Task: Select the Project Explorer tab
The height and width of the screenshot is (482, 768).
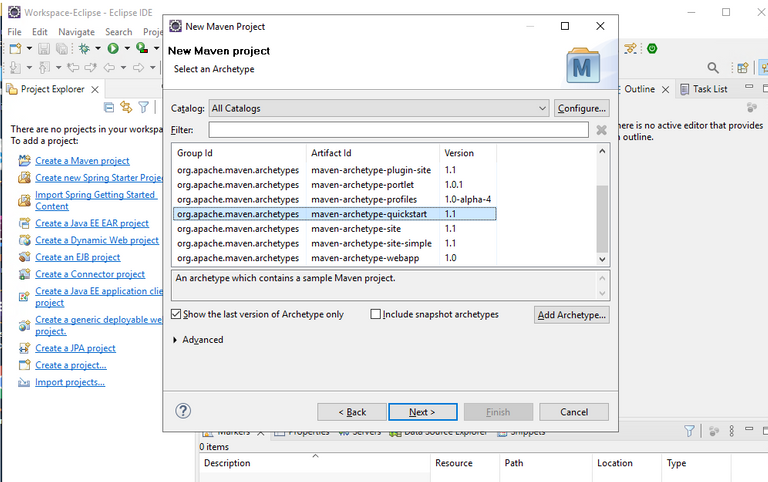Action: click(52, 89)
